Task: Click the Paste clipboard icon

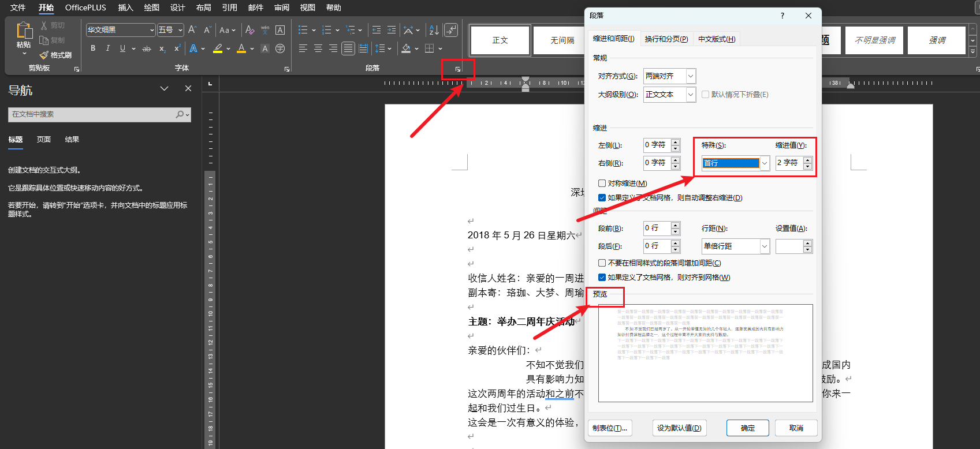Action: tap(24, 30)
